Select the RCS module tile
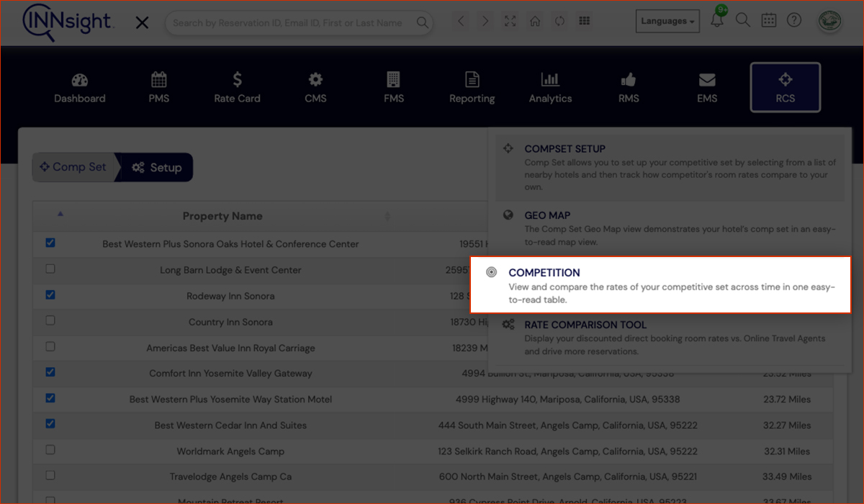This screenshot has width=864, height=504. tap(786, 88)
